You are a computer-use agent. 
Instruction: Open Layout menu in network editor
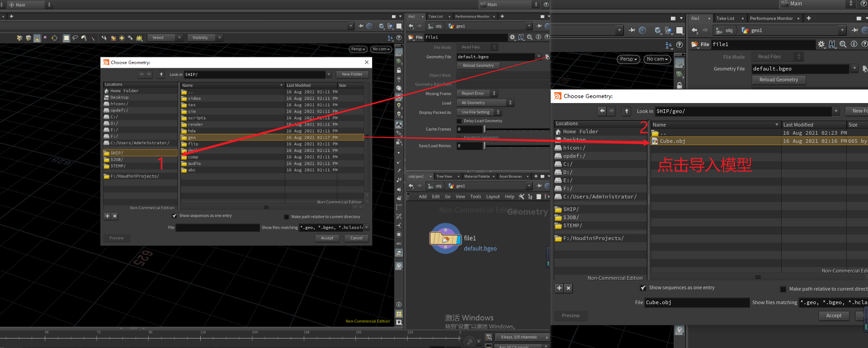(x=493, y=197)
